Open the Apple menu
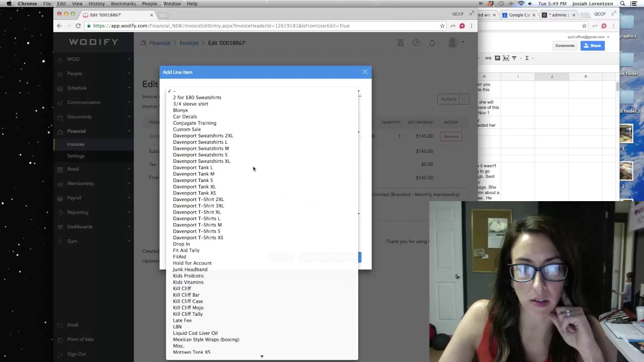This screenshot has width=644, height=362. (x=9, y=4)
